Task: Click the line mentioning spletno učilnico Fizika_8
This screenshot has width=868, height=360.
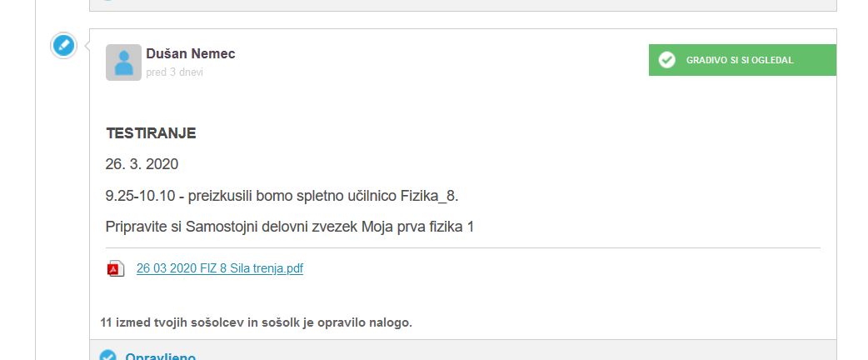Action: coord(282,196)
